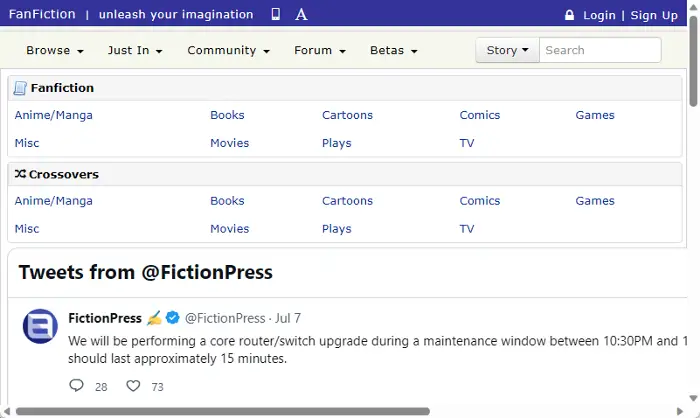
Task: Open Crossovers Games category
Action: click(595, 201)
